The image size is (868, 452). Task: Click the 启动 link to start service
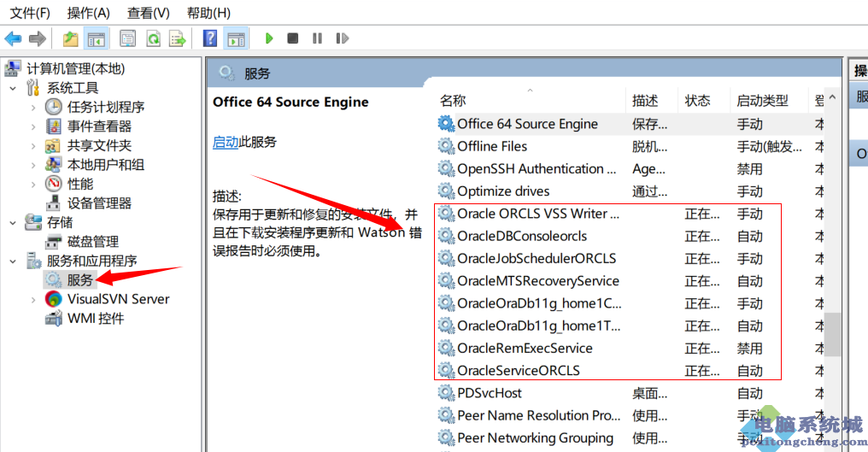point(226,143)
